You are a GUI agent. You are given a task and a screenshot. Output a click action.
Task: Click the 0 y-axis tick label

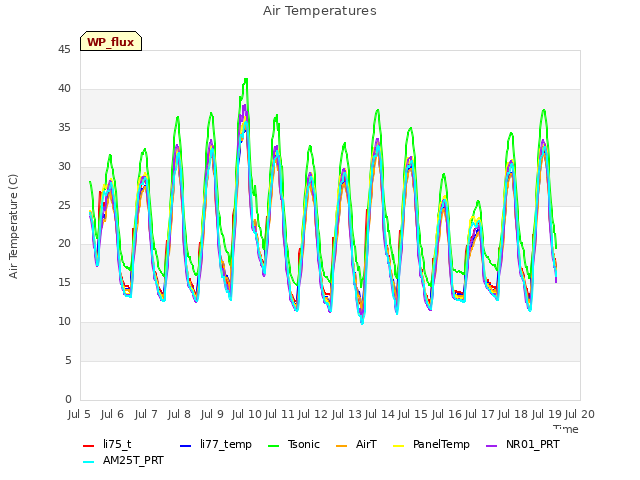68,400
